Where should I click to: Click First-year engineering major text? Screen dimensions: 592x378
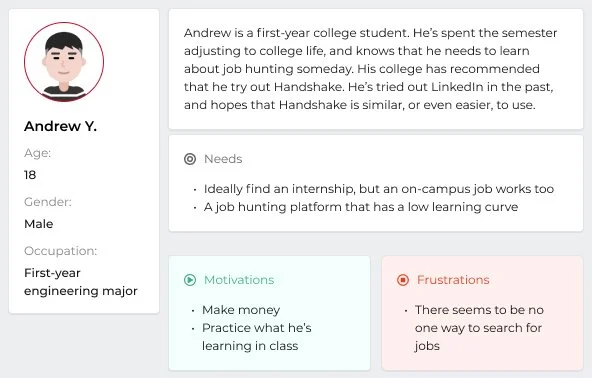tap(81, 282)
